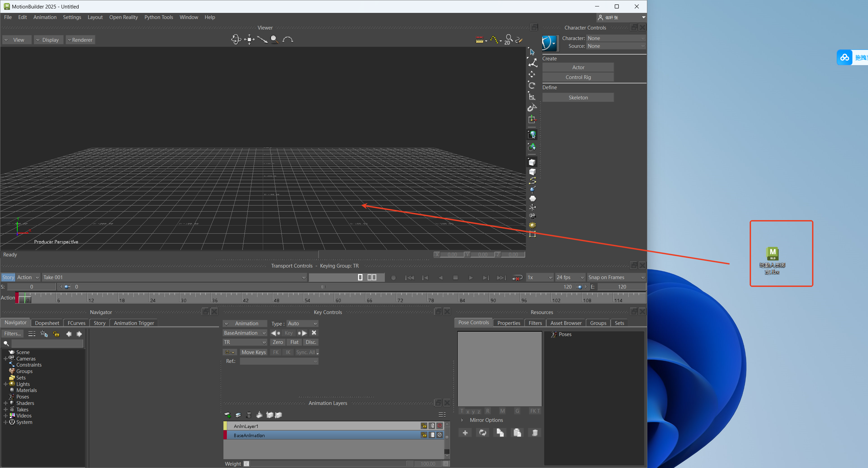Toggle solo on BaseAnimation layer
Screen dimensions: 868x468
click(x=432, y=435)
